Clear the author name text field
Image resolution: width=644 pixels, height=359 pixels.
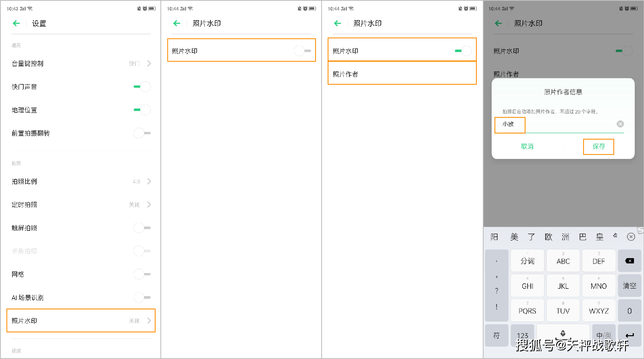(x=620, y=124)
